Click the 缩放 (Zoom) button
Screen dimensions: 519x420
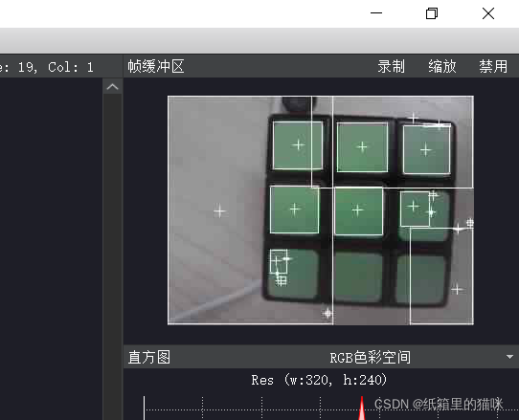pos(442,66)
